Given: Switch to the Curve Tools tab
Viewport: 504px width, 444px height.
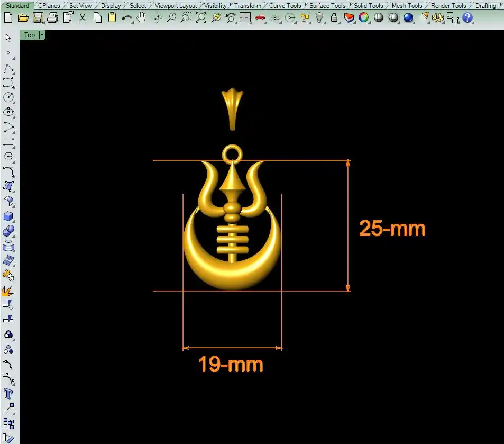Looking at the screenshot, I should click(285, 6).
